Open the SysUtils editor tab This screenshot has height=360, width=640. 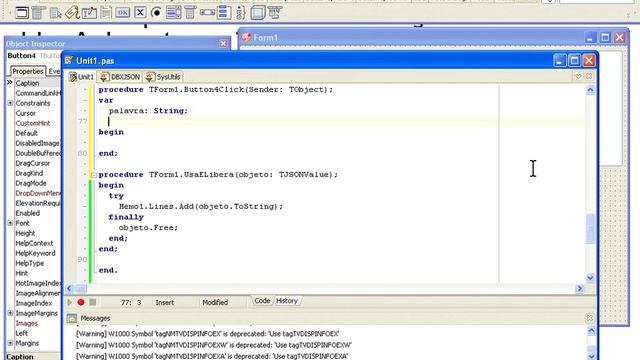pos(163,77)
